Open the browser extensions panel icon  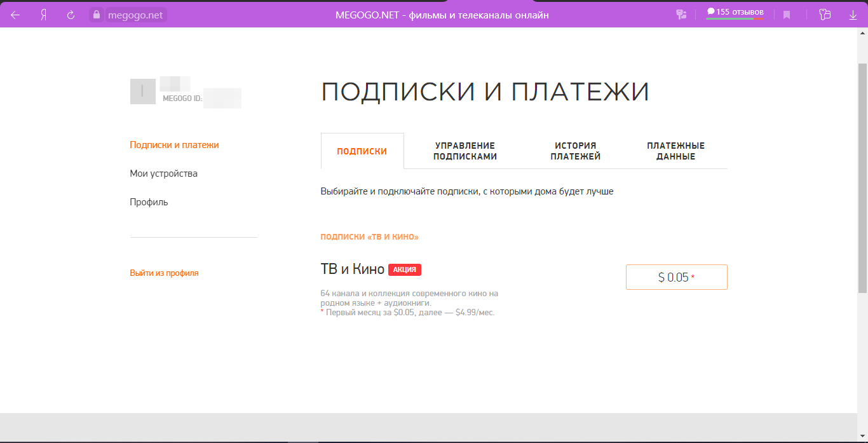(825, 15)
